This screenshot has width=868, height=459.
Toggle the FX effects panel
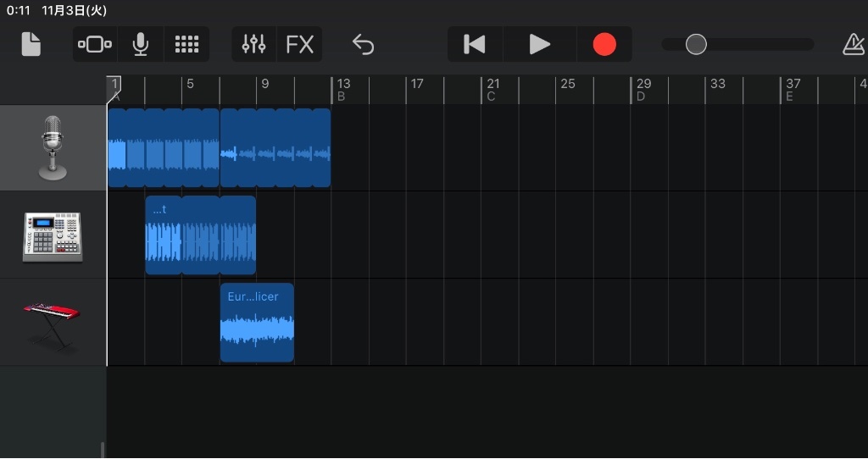point(299,44)
